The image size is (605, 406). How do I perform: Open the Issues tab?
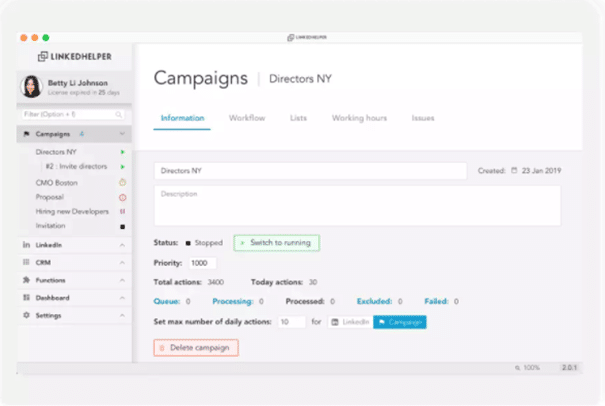pyautogui.click(x=423, y=118)
